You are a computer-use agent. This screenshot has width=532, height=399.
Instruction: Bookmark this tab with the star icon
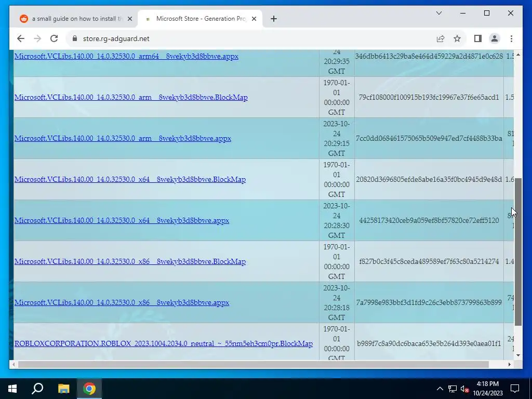pos(457,38)
